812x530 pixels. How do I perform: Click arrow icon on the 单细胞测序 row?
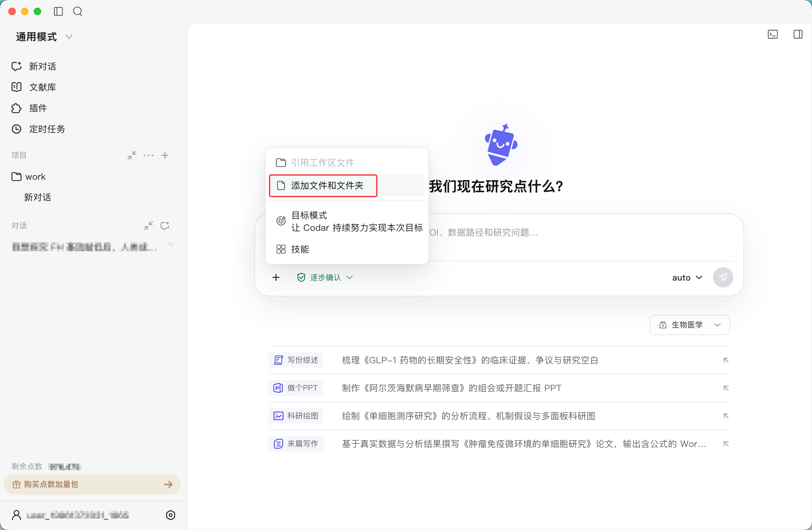(726, 416)
